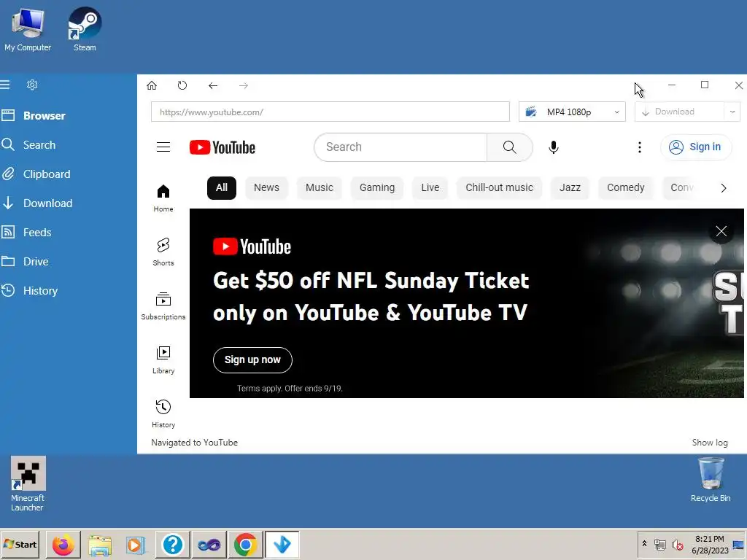Click the network tray icon
Viewport: 747px width, 560px height.
[659, 544]
